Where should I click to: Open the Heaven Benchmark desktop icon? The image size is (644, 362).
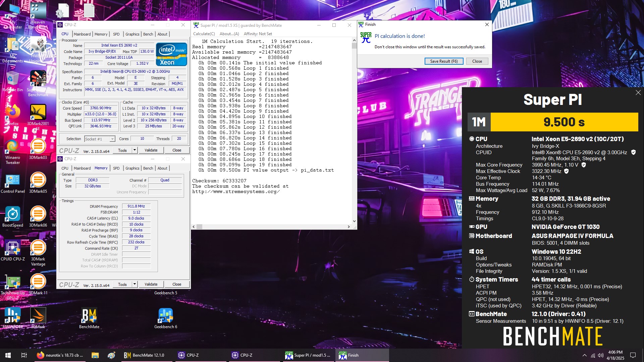click(38, 16)
